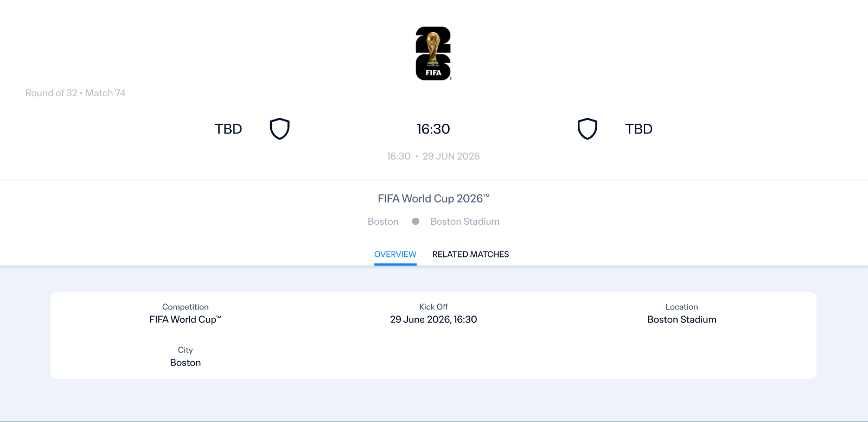Click the Boston Stadium venue link
Image resolution: width=868 pixels, height=422 pixels.
[464, 221]
